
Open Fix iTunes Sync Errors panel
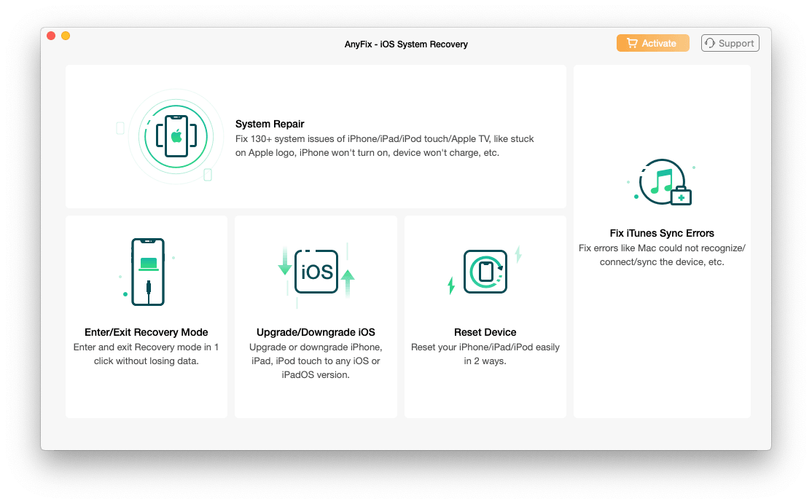661,240
